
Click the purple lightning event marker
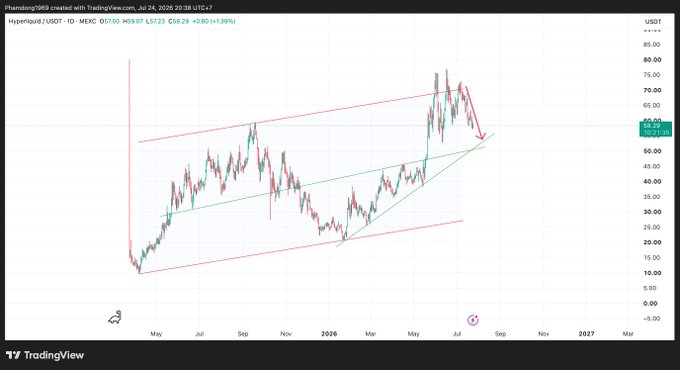click(x=473, y=320)
